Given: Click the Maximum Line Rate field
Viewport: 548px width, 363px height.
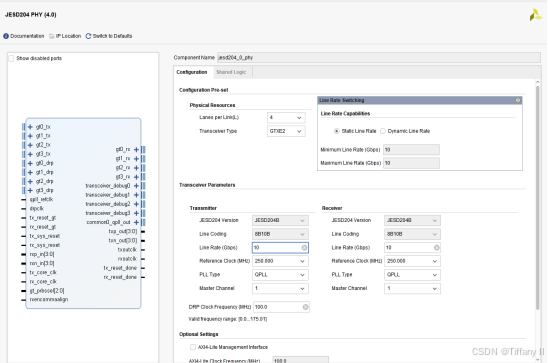Looking at the screenshot, I should coord(411,163).
